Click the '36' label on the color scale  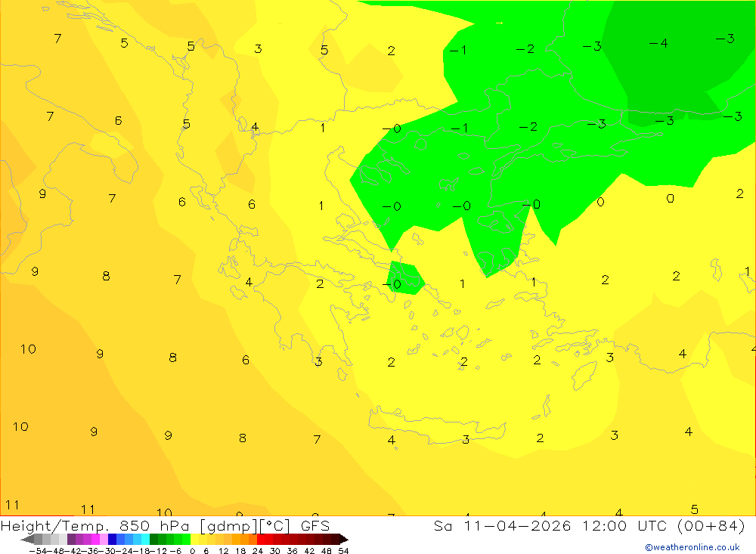click(x=292, y=551)
